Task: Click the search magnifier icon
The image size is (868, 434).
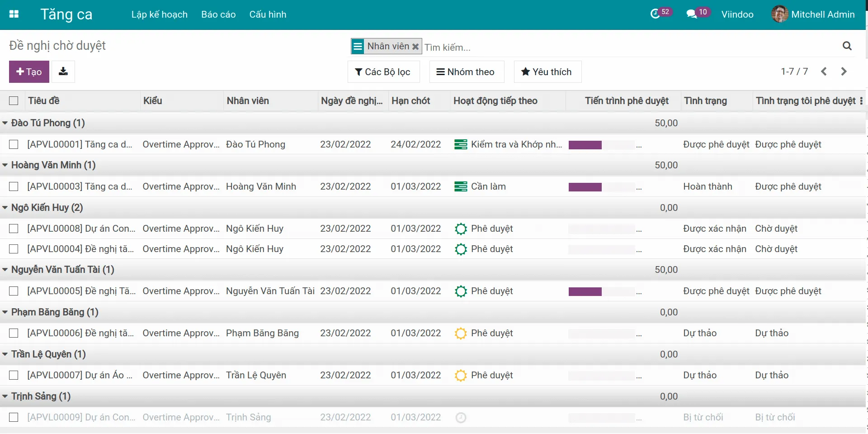Action: pyautogui.click(x=847, y=46)
